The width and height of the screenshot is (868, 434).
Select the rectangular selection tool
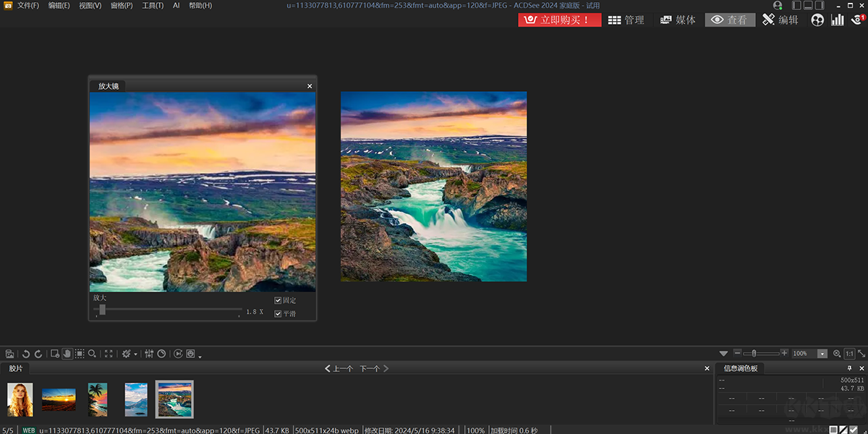coord(80,354)
